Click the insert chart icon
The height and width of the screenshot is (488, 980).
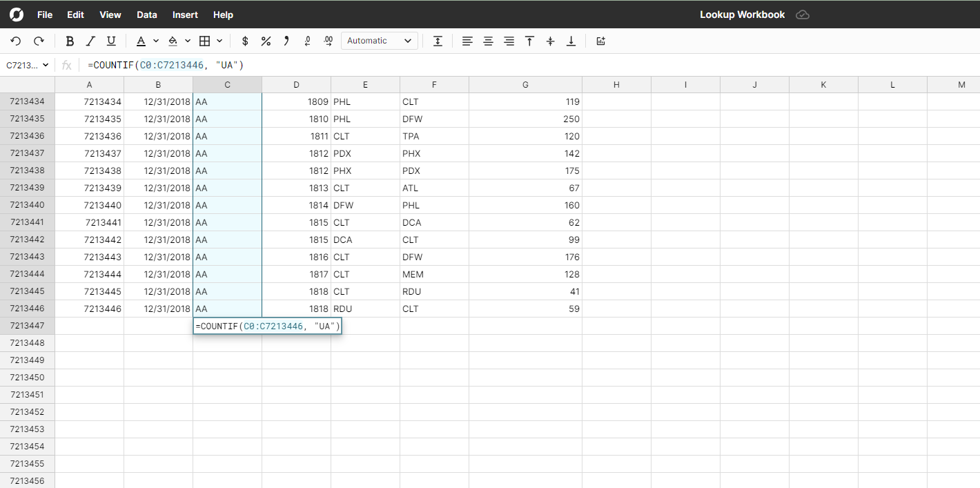click(600, 41)
